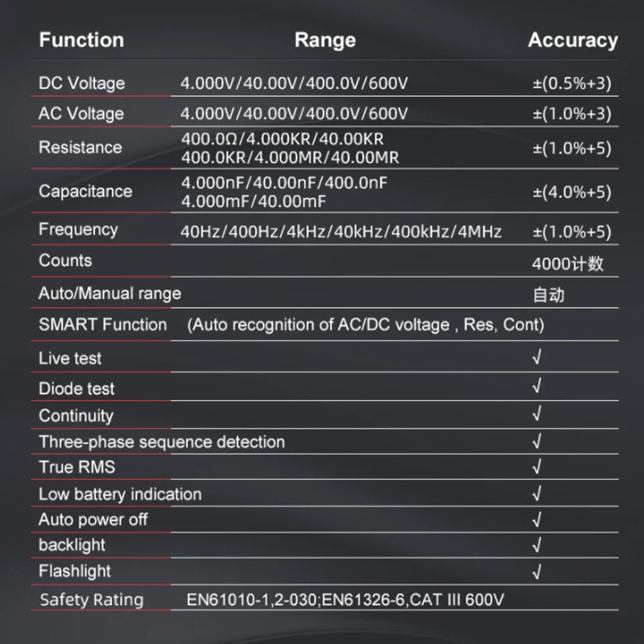Viewport: 644px width, 644px height.
Task: Click the backlight checkmark
Action: coord(537,545)
